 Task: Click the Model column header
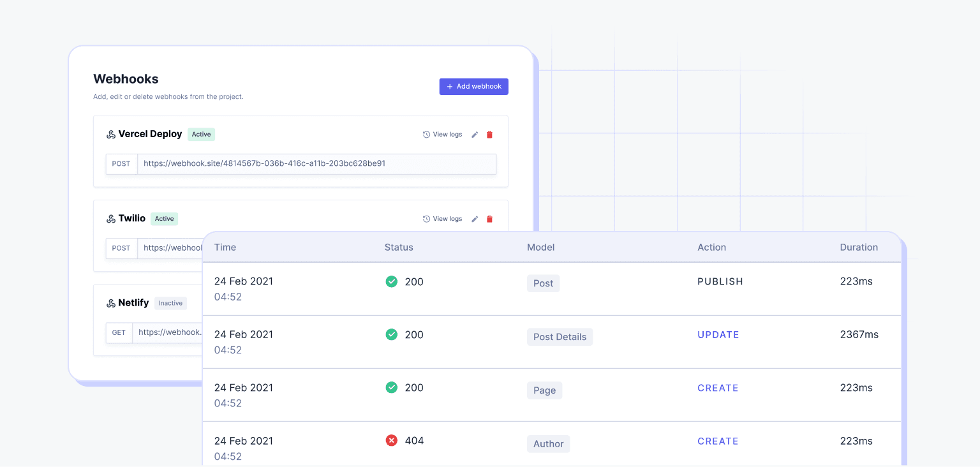540,248
